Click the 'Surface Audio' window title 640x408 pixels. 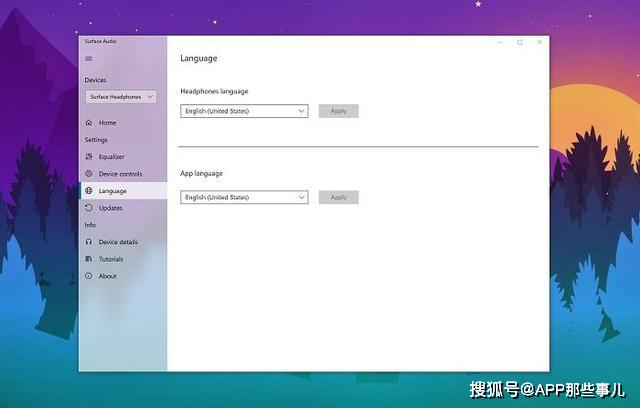click(x=100, y=41)
